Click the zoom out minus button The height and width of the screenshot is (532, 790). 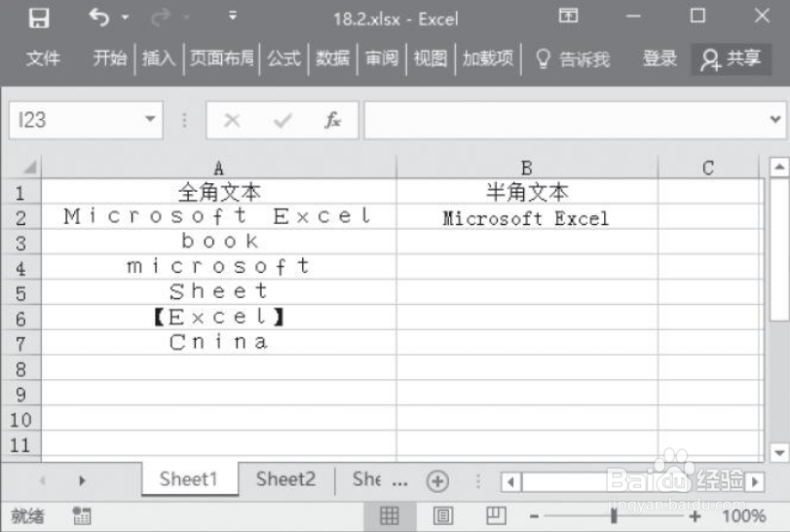coord(535,516)
